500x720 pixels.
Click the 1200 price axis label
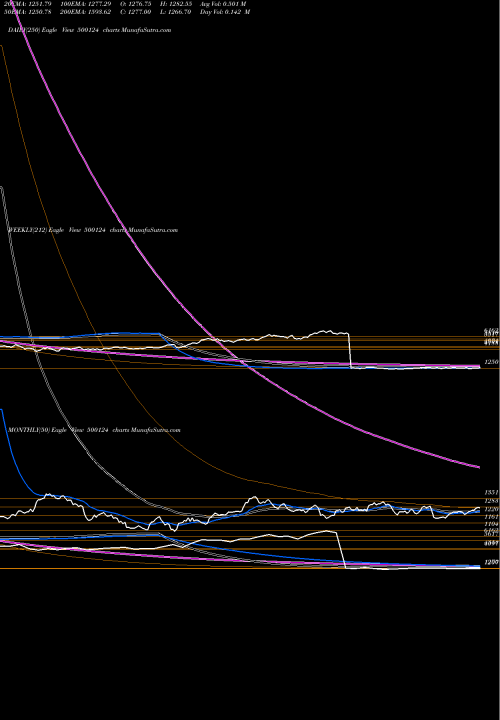click(492, 562)
